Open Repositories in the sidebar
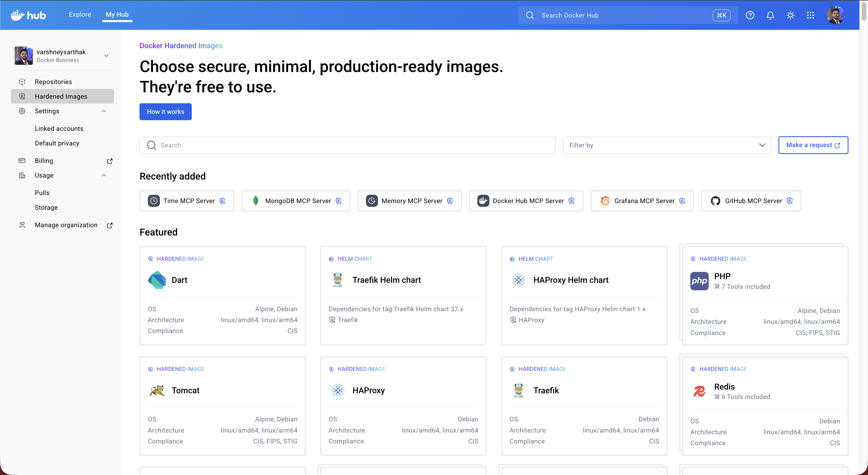The height and width of the screenshot is (475, 868). pos(53,82)
